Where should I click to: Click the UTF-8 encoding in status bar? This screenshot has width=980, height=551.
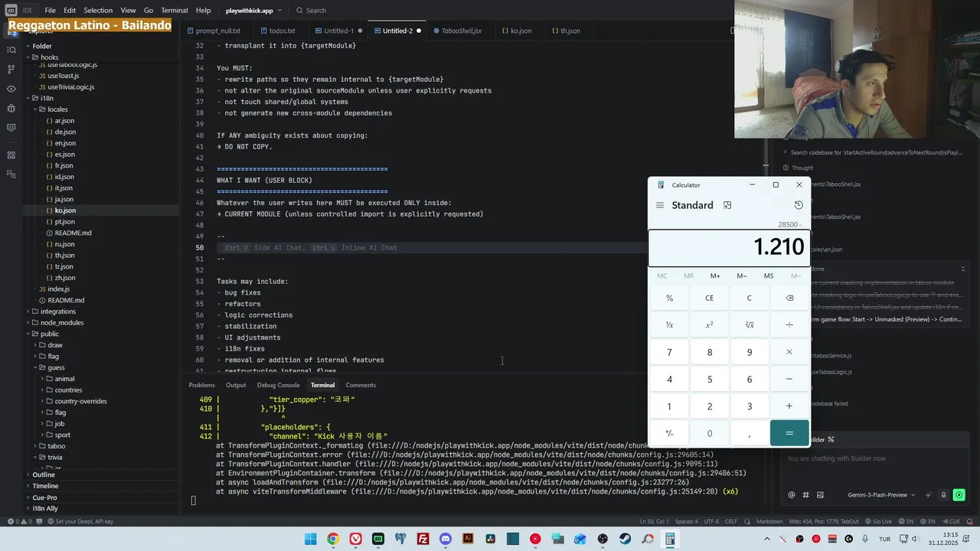711,521
